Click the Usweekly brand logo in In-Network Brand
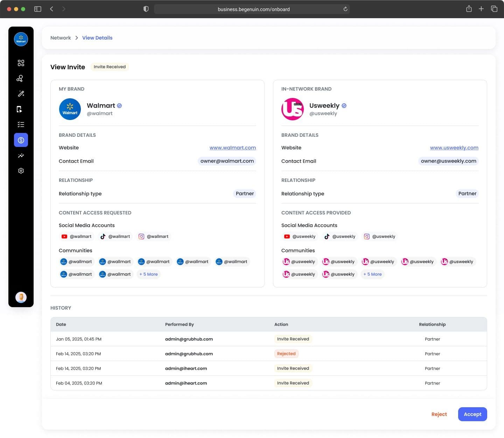 point(293,109)
